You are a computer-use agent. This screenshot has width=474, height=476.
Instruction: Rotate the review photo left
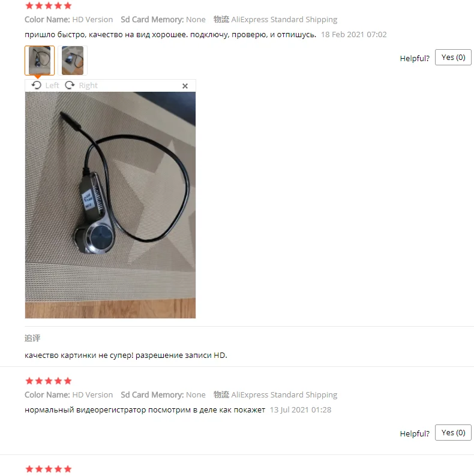[37, 85]
